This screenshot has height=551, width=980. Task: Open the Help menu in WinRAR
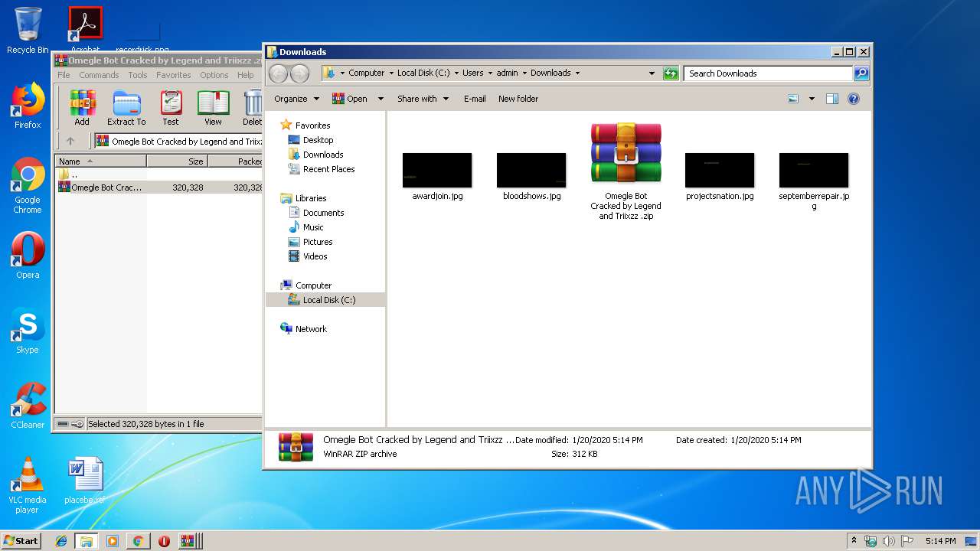click(x=246, y=75)
